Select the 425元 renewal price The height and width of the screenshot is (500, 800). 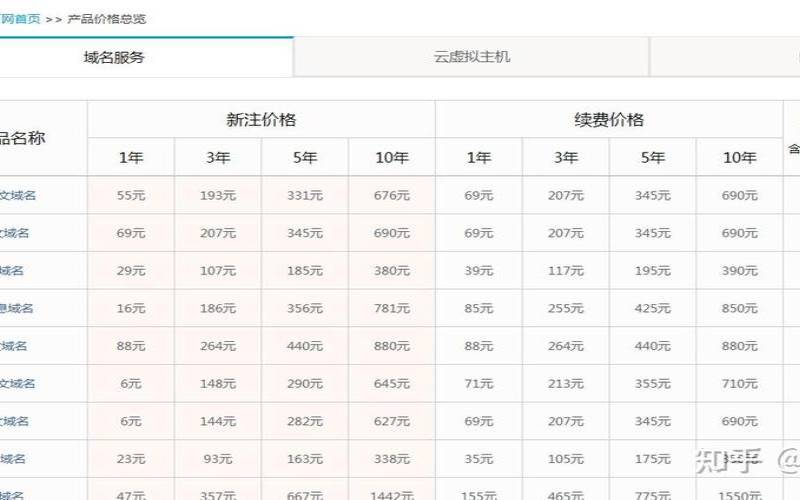[653, 309]
